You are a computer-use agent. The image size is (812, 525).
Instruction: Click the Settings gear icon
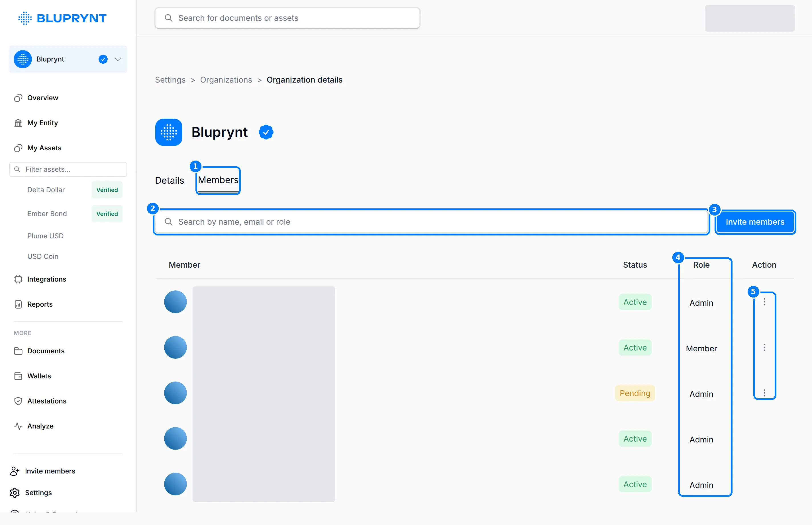coord(15,493)
